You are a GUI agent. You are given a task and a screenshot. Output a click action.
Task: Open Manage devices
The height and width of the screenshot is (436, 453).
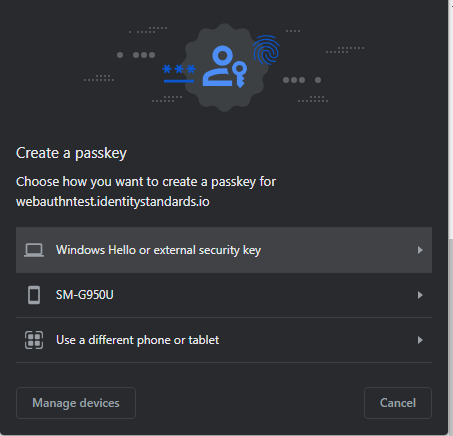tap(76, 403)
